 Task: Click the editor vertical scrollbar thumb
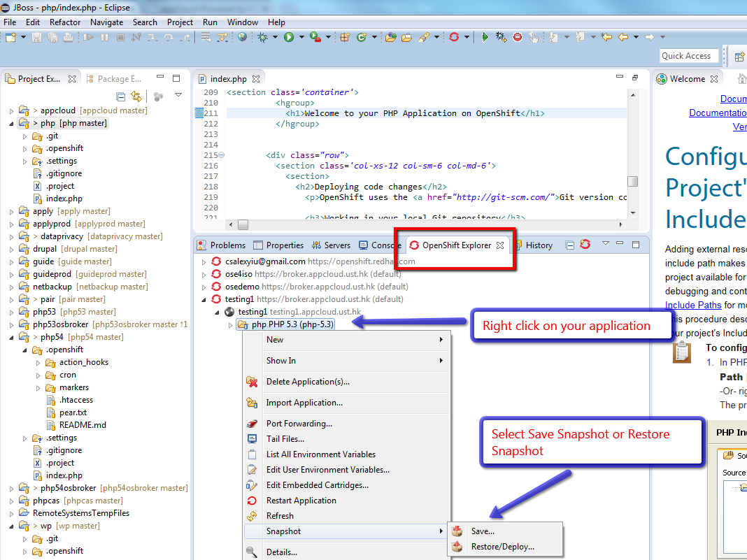[x=632, y=182]
